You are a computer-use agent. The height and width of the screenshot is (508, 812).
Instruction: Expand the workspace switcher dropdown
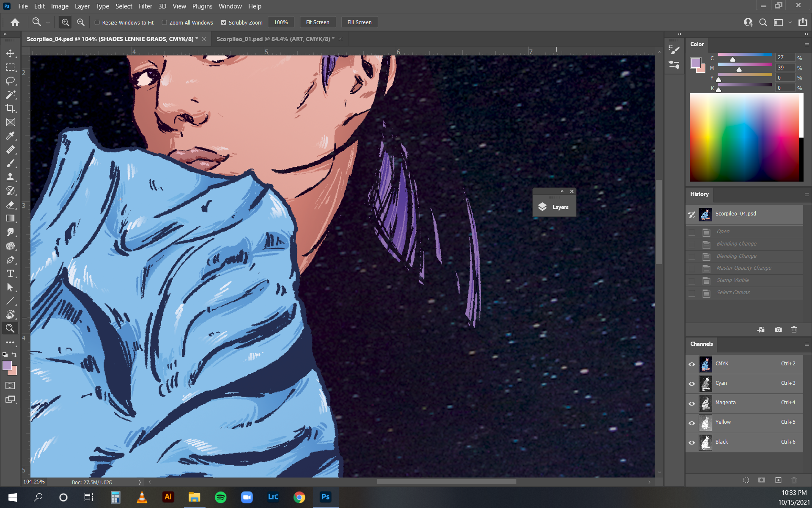(x=790, y=22)
